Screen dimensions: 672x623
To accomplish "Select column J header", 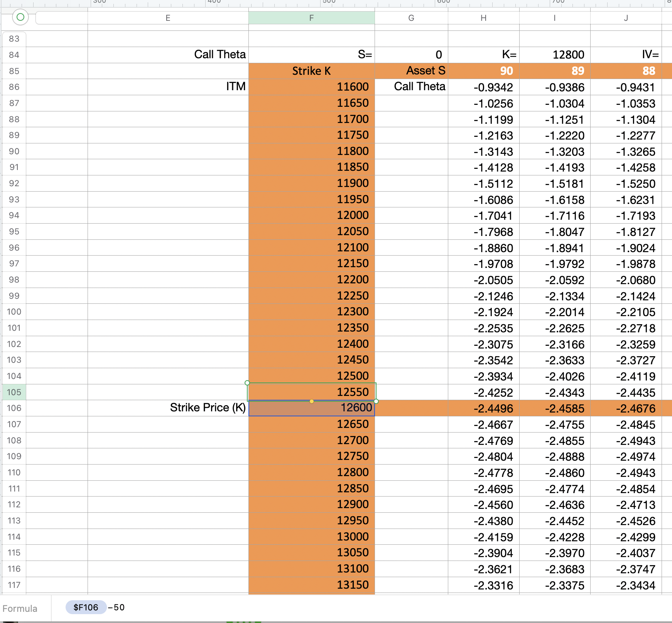I will 626,18.
